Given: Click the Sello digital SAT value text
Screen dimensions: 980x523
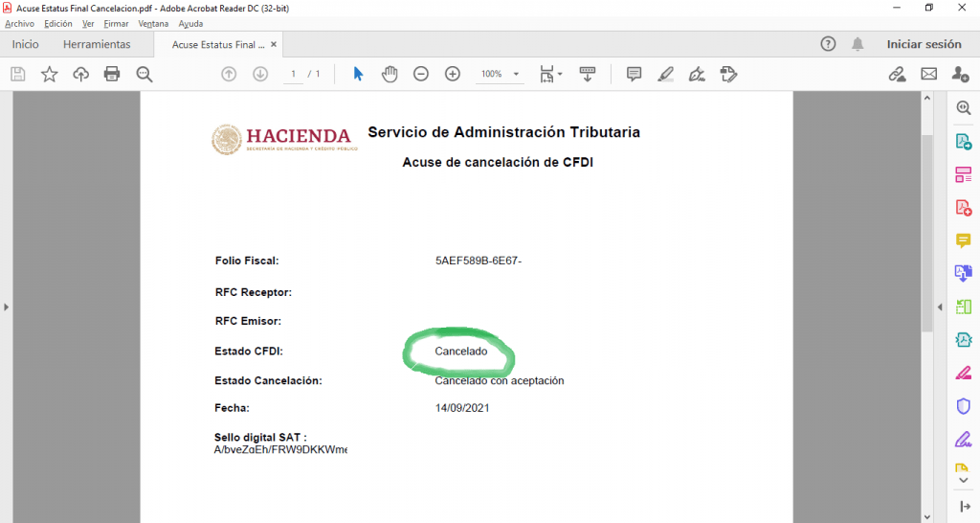Looking at the screenshot, I should [x=280, y=449].
